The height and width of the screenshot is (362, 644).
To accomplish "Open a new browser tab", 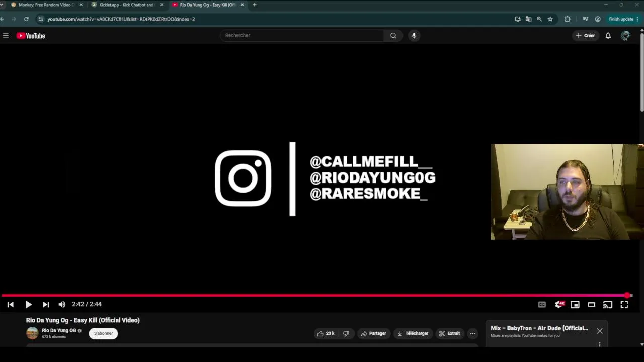I will (x=255, y=5).
